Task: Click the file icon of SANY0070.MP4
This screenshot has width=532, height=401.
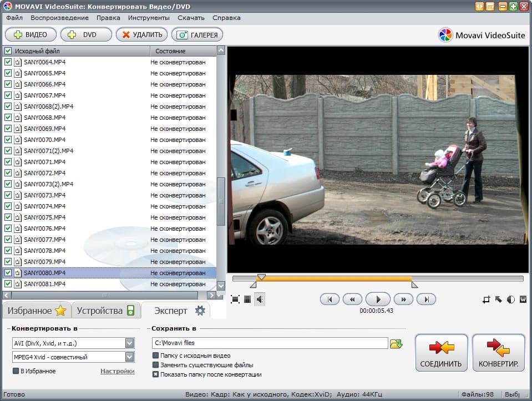Action: point(18,140)
